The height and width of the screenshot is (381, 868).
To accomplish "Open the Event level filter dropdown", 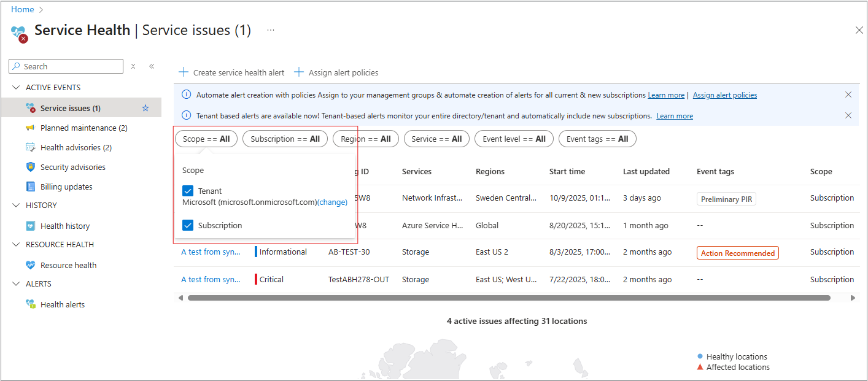I will tap(514, 139).
